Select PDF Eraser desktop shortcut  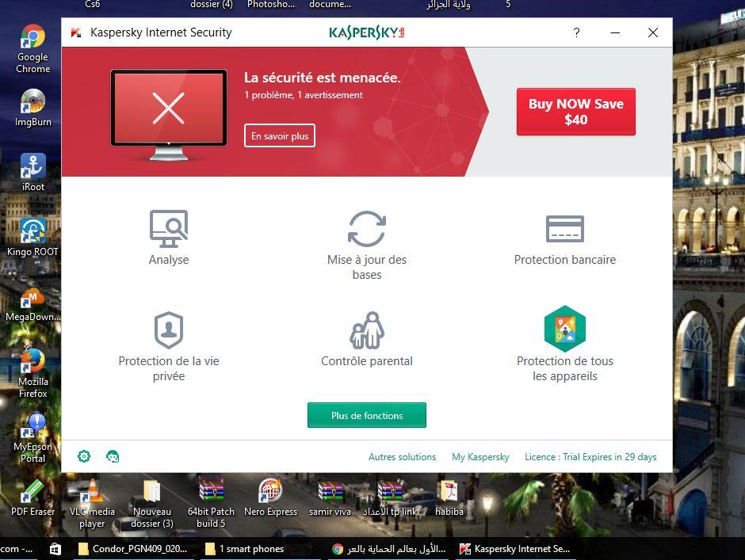(x=32, y=497)
